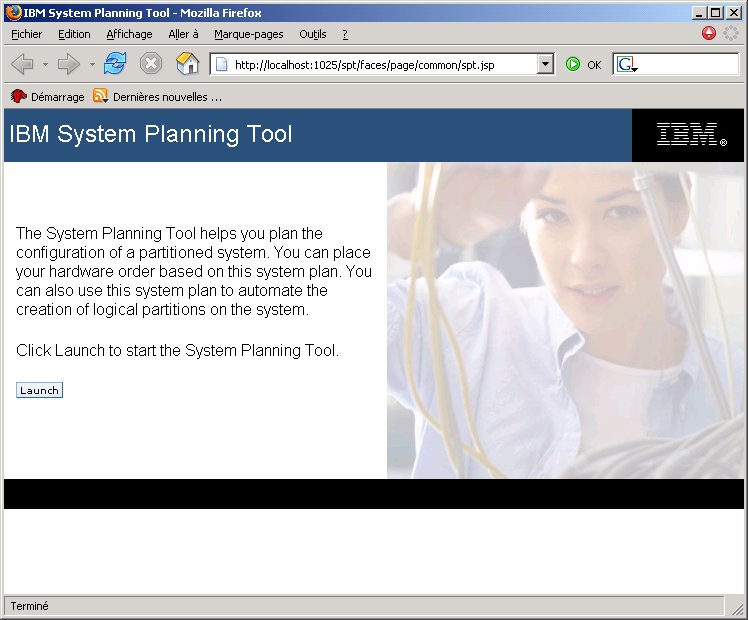This screenshot has height=620, width=748.
Task: Click the Démarrage bookmark
Action: click(48, 97)
